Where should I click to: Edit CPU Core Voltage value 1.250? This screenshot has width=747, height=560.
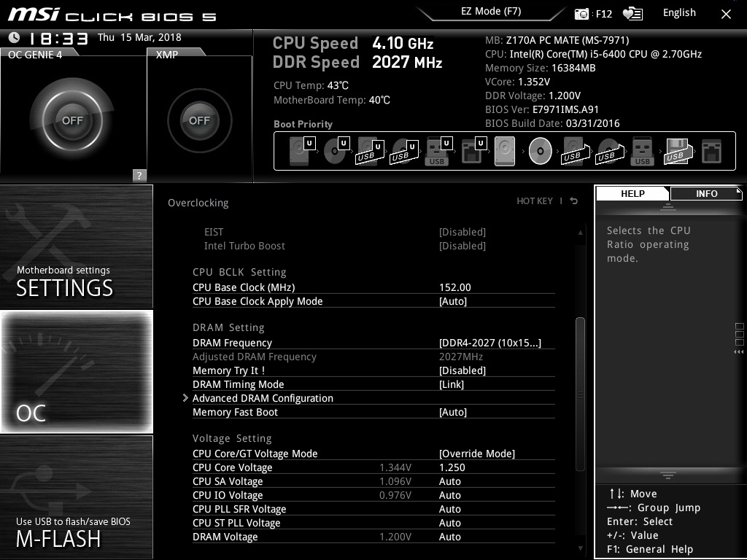point(452,467)
